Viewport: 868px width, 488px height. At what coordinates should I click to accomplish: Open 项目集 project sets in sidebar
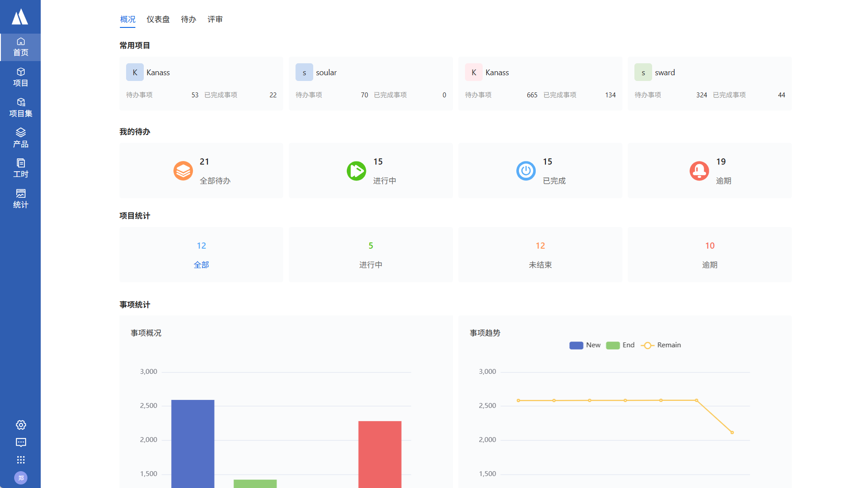pos(20,108)
